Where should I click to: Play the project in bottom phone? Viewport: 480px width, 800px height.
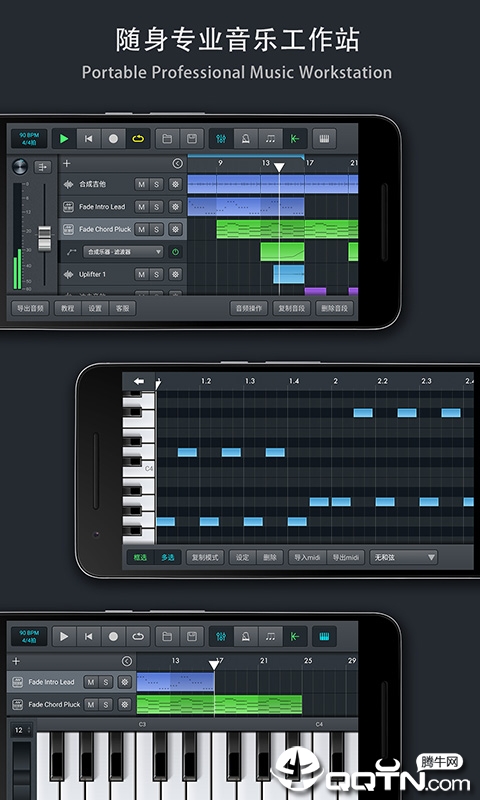64,636
